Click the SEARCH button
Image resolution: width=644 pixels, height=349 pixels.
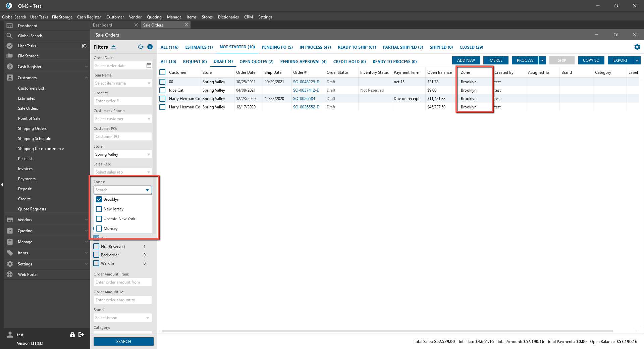123,342
